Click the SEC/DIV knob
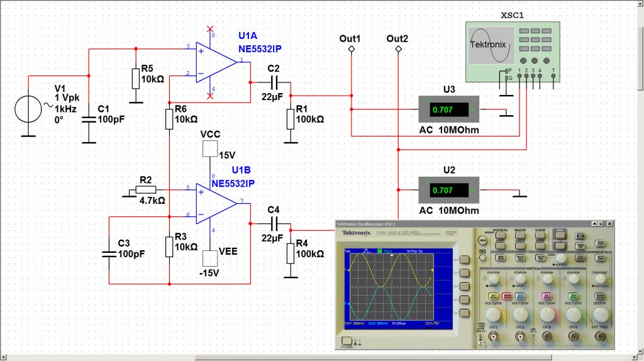This screenshot has height=361, width=644. pyautogui.click(x=600, y=314)
